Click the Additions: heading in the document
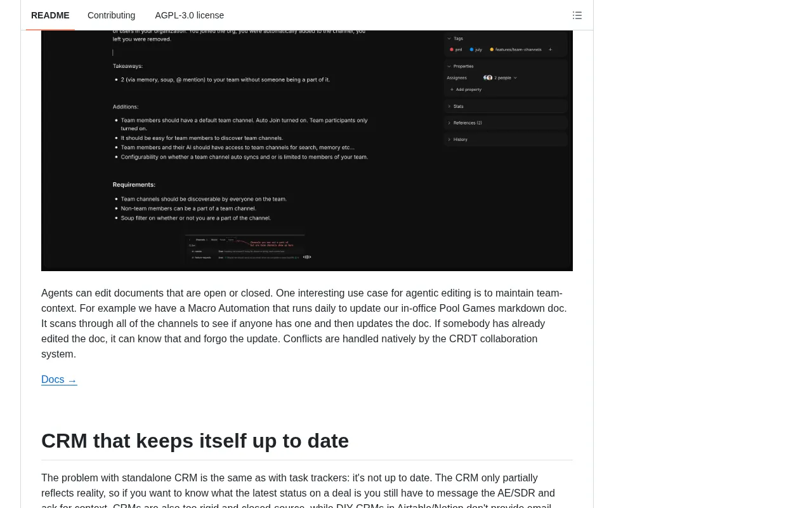 coord(126,107)
